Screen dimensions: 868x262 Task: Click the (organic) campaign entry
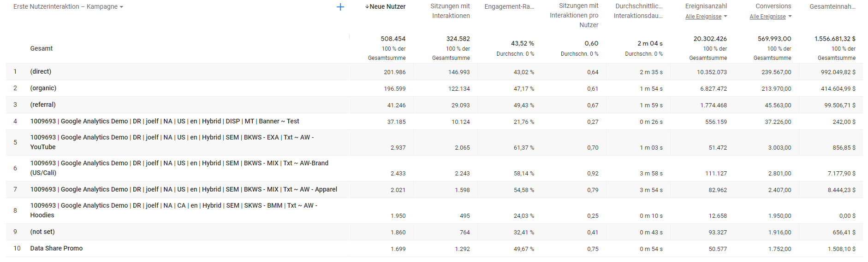[x=43, y=88]
